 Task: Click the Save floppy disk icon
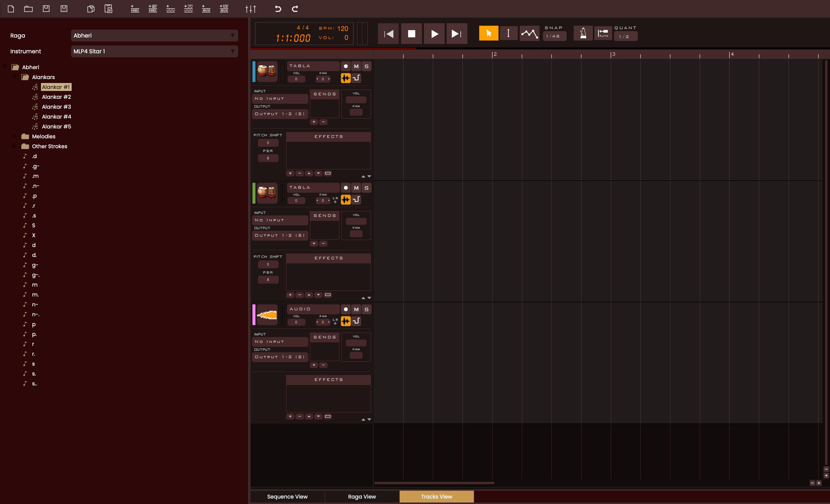[46, 9]
